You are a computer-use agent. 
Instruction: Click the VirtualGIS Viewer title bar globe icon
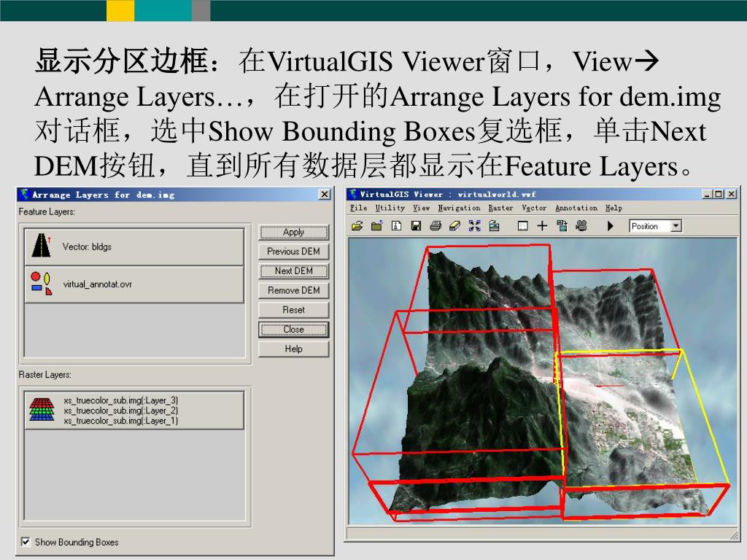pos(353,194)
